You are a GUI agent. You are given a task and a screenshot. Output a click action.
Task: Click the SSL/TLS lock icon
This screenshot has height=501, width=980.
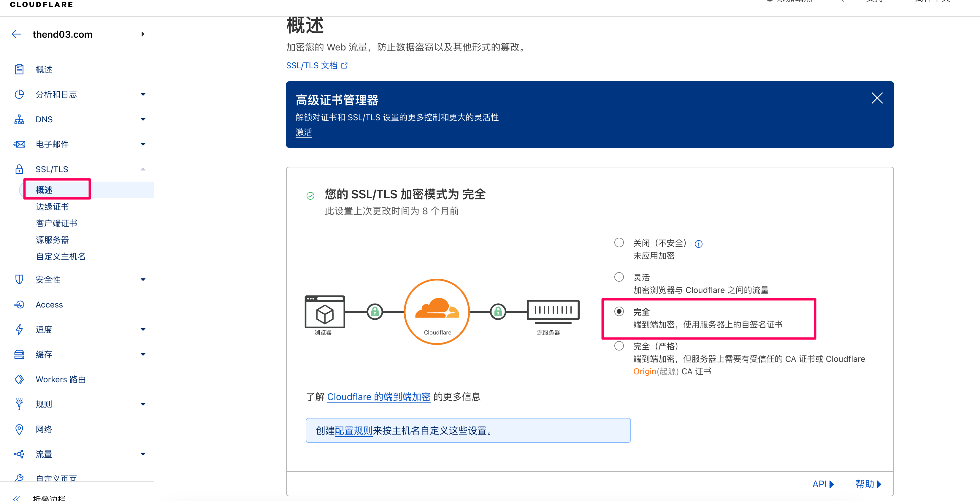(x=19, y=169)
